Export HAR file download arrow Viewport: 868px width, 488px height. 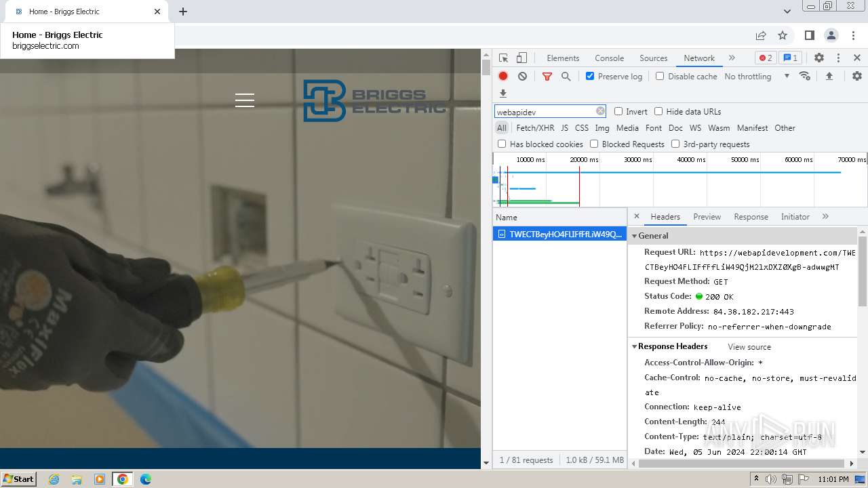coord(503,94)
